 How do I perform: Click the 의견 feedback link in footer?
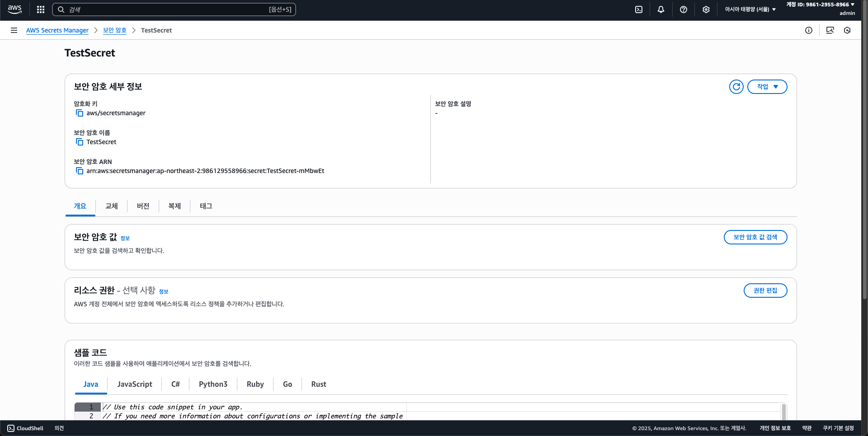click(x=59, y=428)
